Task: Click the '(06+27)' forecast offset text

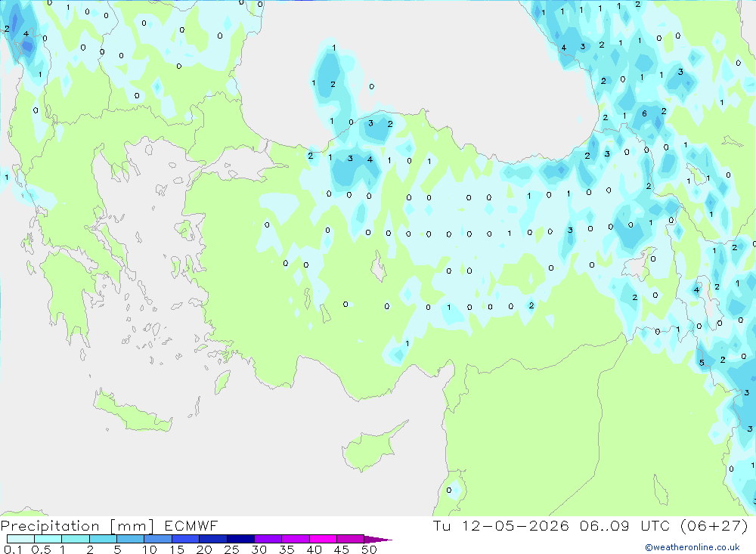Action: point(714,525)
